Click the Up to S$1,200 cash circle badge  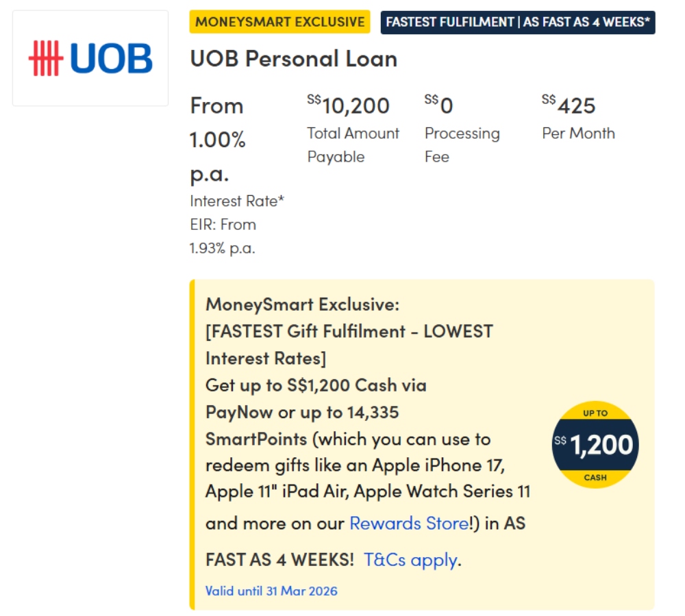click(x=595, y=444)
